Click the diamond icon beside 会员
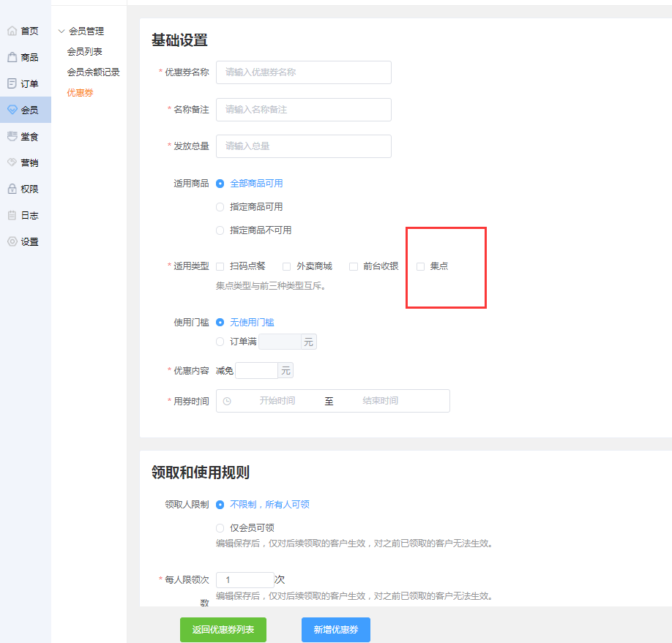This screenshot has width=672, height=643. (12, 110)
